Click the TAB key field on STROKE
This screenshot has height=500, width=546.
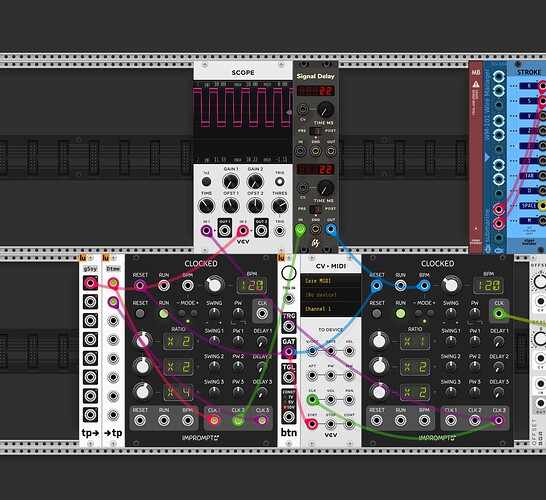pyautogui.click(x=528, y=175)
